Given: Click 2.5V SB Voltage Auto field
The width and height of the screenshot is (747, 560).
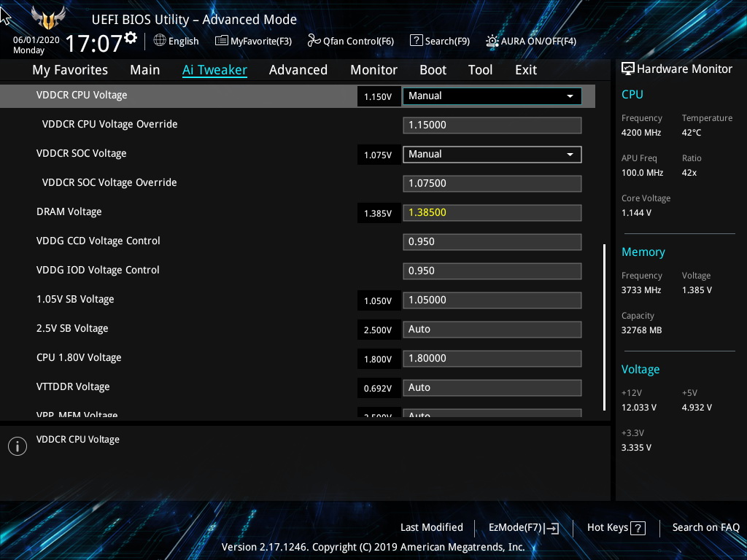Looking at the screenshot, I should coord(492,330).
